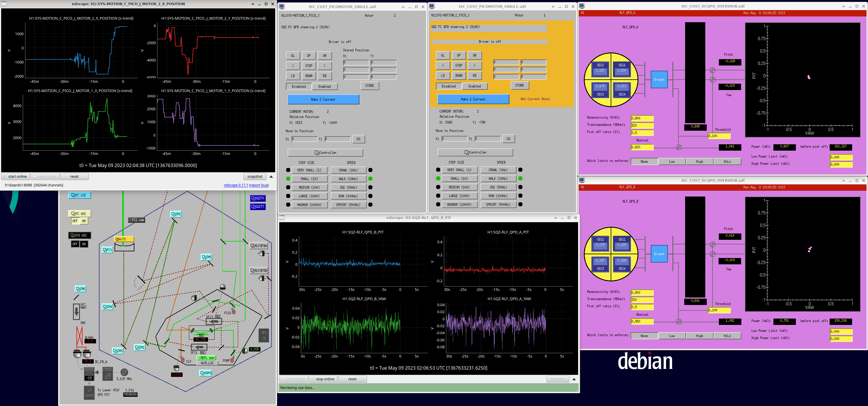Click the Low Power Limit field in RLF_QPD_A
868x406 pixels.
841,157
